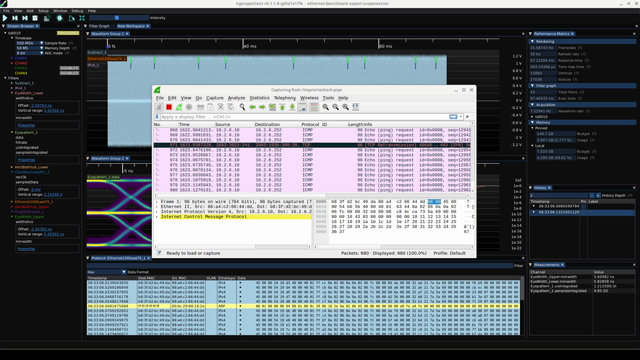Open ngscopeclient Setup menu
Screen dimensions: 640x360
coord(43,11)
